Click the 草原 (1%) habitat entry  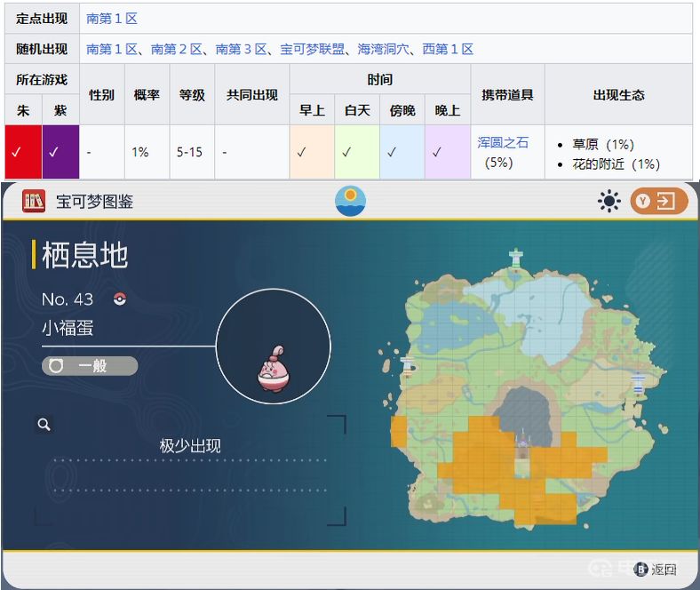[x=602, y=144]
